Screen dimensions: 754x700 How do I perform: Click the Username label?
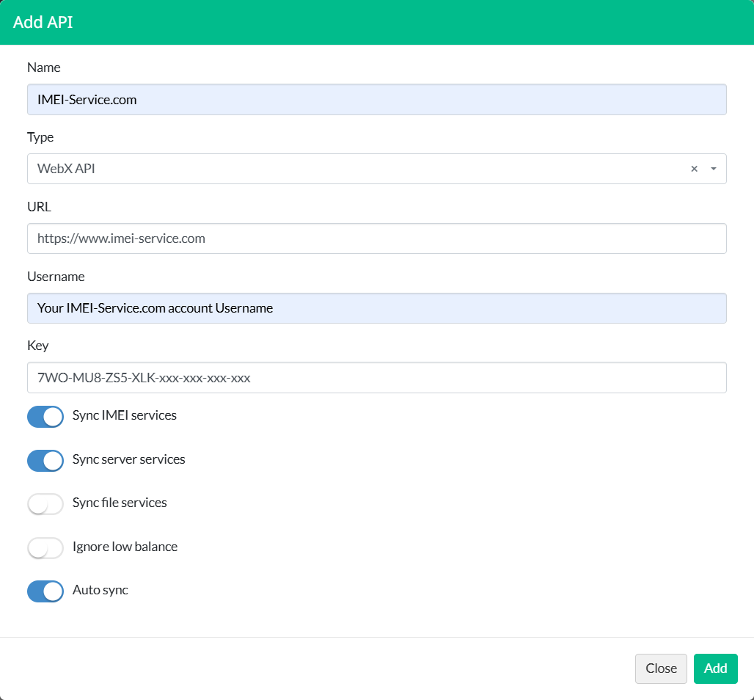pyautogui.click(x=56, y=276)
